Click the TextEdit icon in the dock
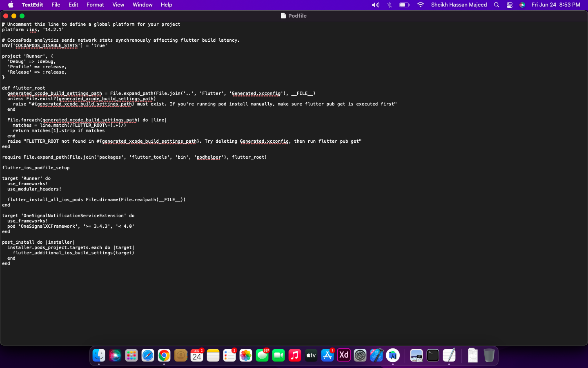 pos(449,355)
